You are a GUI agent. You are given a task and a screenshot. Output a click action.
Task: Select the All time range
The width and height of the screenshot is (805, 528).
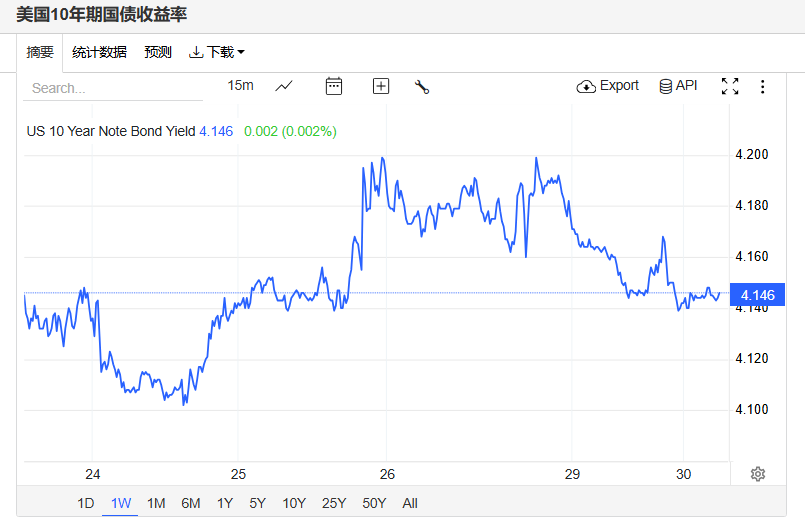pos(410,503)
